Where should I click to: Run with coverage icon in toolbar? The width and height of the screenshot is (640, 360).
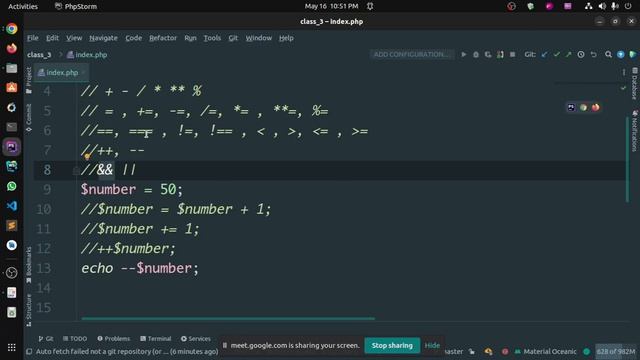[488, 54]
